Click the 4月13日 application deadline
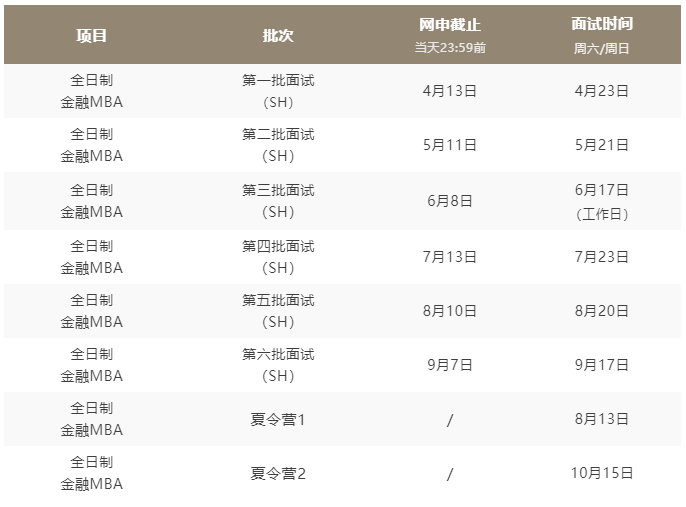686x507 pixels. (x=450, y=91)
